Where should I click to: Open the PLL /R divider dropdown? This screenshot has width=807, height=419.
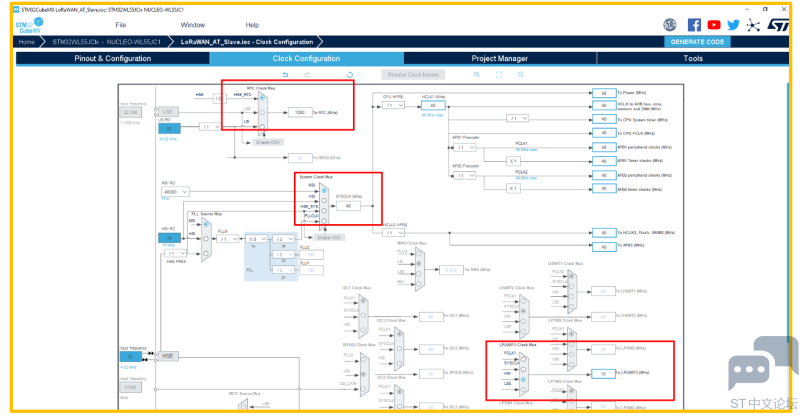(284, 239)
